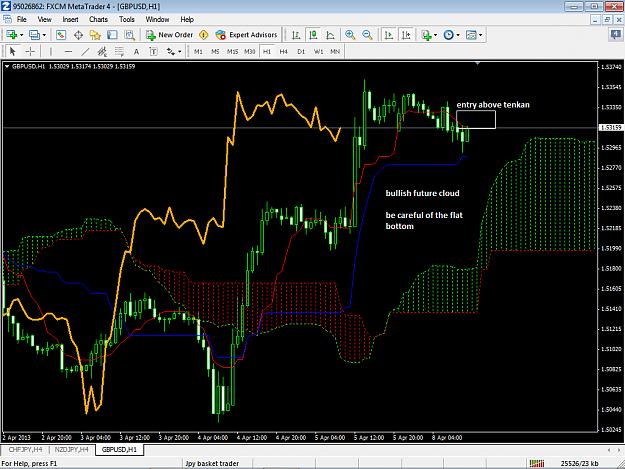Switch to the NZDJPY,H4 chart tab
The image size is (625, 469).
[72, 449]
